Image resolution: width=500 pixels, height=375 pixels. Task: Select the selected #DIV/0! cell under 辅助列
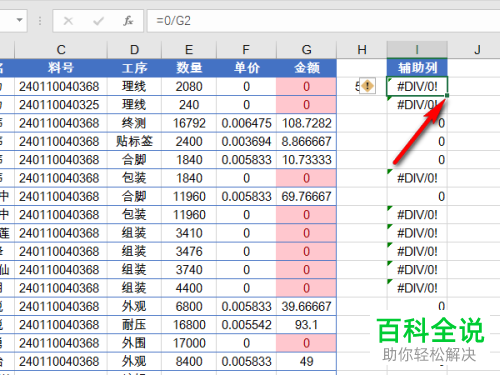[417, 86]
